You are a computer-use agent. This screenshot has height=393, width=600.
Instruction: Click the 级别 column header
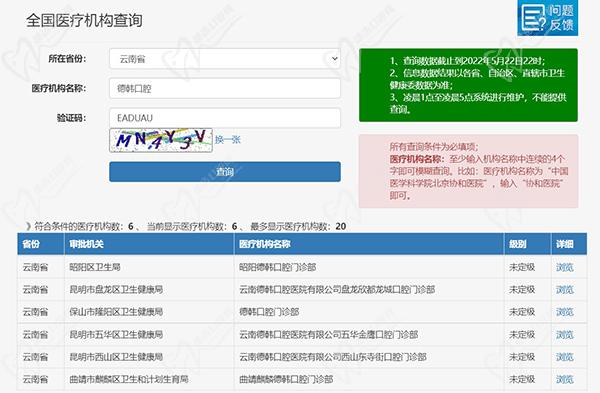coord(527,244)
